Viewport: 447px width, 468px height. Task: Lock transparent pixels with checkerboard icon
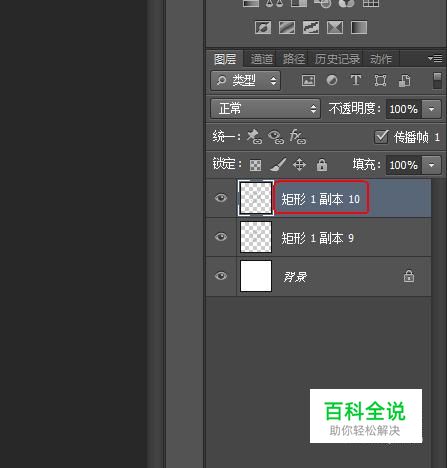click(x=255, y=165)
